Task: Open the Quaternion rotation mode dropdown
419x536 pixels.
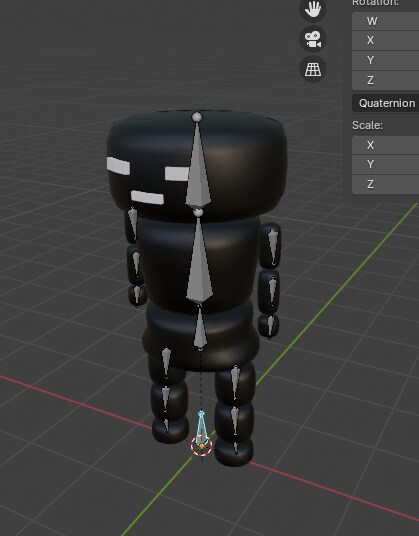Action: [x=386, y=103]
